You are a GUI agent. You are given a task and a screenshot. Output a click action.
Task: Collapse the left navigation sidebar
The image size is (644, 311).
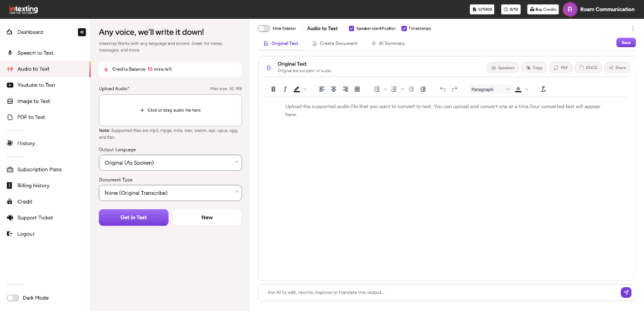tap(82, 32)
